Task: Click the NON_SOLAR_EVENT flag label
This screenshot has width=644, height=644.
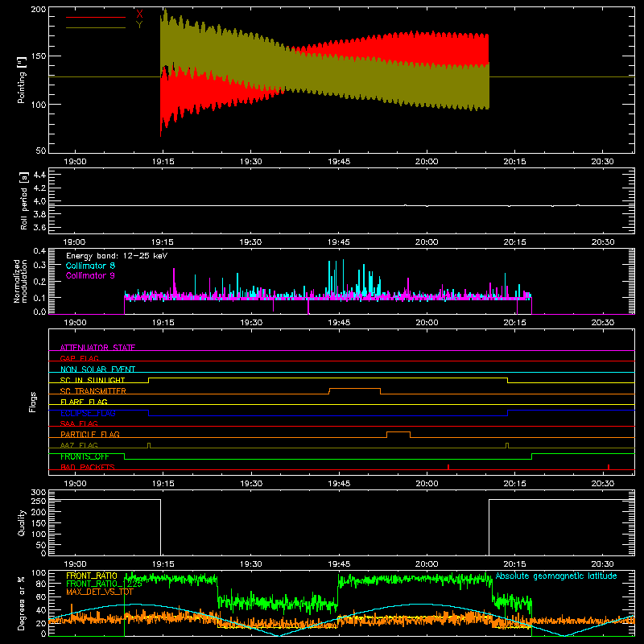Action: click(97, 369)
